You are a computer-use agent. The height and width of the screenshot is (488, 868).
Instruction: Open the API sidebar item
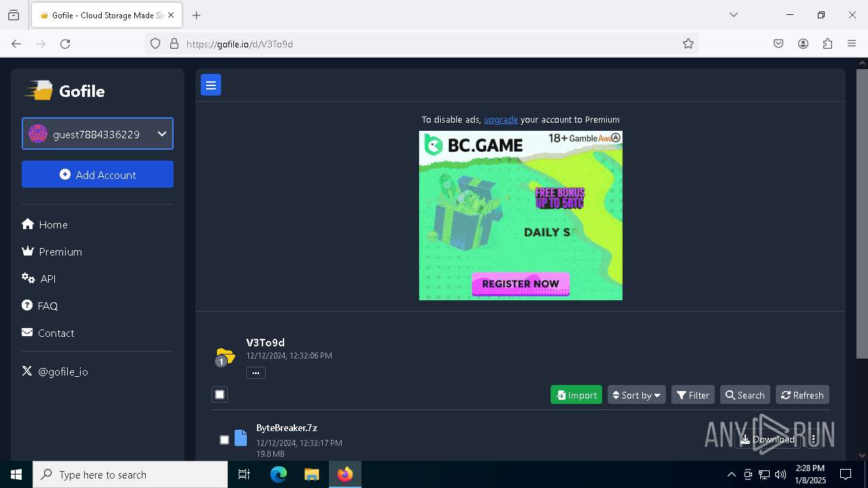click(39, 279)
